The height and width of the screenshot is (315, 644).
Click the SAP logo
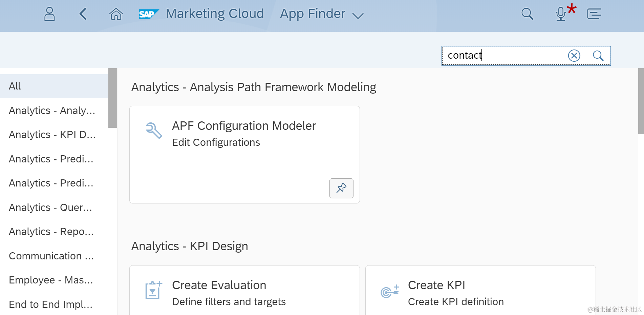(x=149, y=14)
